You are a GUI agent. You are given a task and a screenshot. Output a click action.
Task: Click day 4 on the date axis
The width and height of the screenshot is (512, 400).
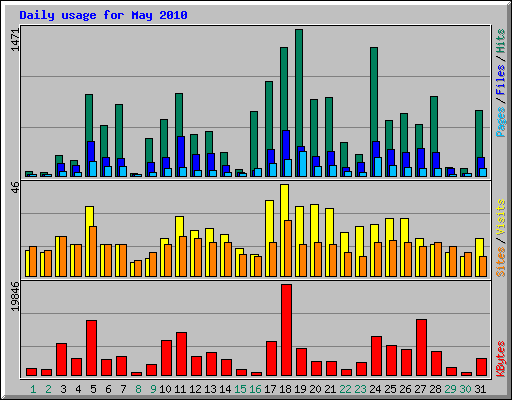(78, 389)
